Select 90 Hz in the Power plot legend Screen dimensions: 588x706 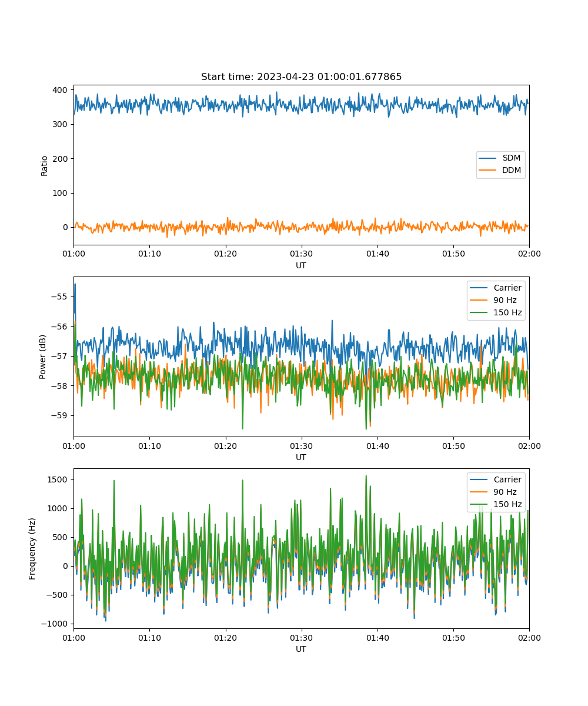tap(496, 300)
